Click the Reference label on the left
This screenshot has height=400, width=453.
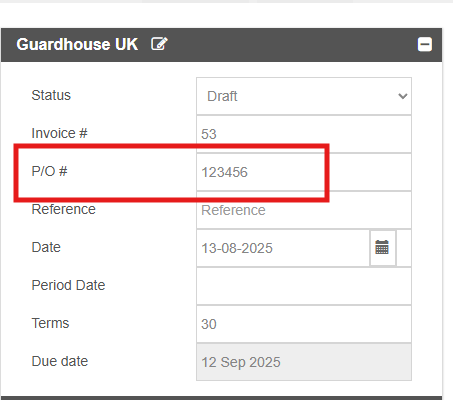[x=63, y=209]
